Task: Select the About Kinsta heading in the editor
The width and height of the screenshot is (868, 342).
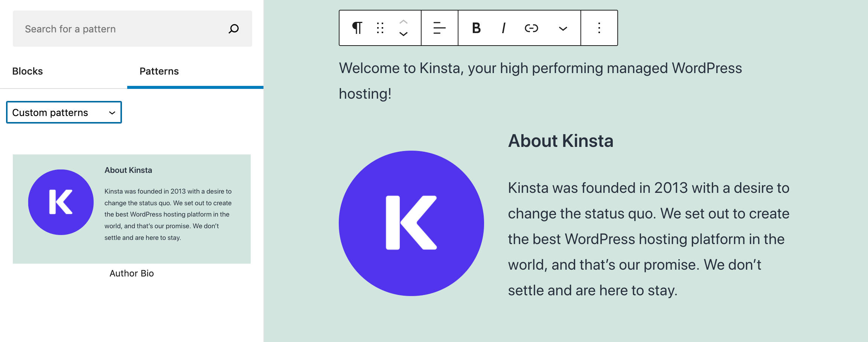Action: pyautogui.click(x=560, y=141)
